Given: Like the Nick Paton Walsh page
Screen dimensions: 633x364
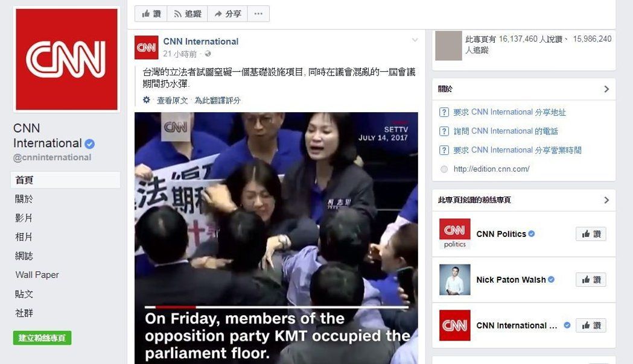Looking at the screenshot, I should click(x=591, y=280).
